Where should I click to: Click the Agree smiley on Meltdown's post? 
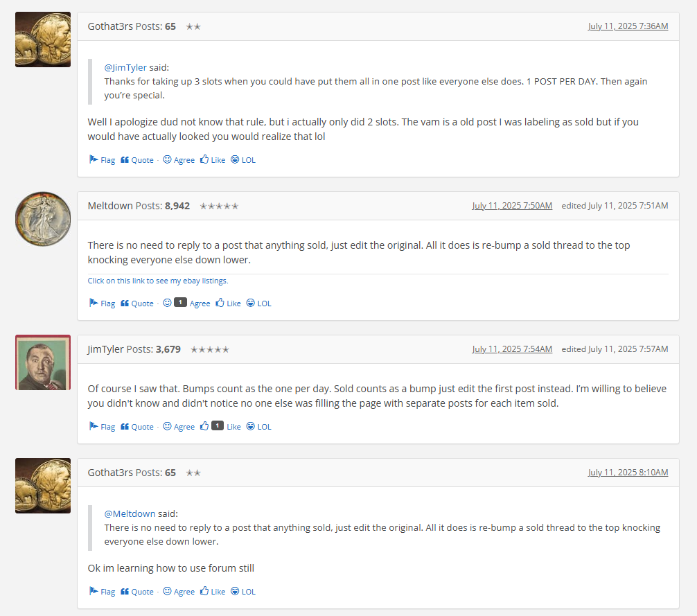click(167, 303)
